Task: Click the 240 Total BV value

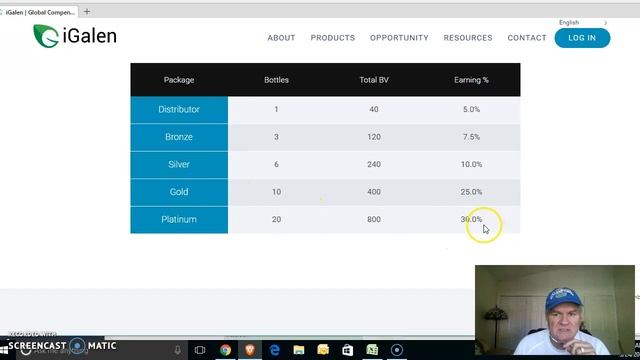Action: [374, 164]
